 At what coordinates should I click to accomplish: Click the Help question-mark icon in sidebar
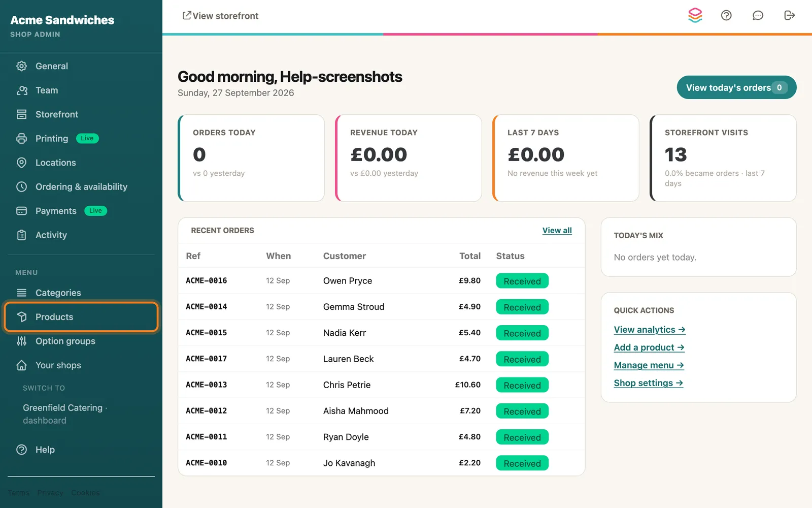[21, 450]
